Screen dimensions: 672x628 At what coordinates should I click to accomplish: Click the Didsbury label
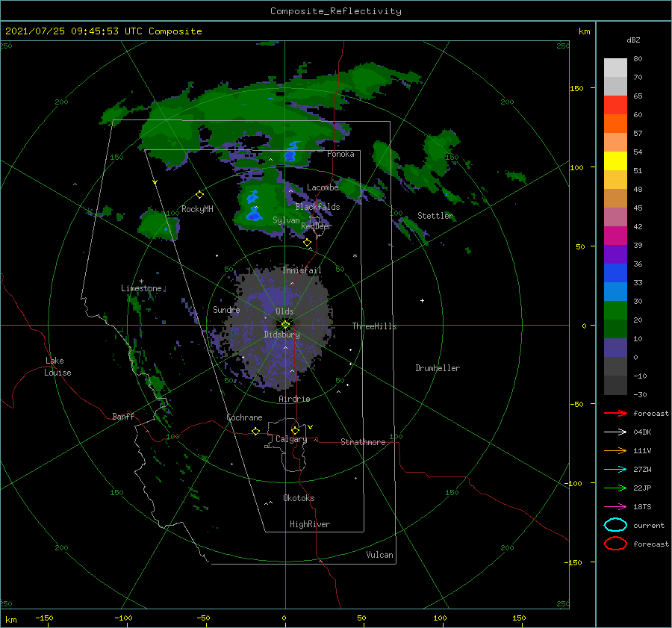(x=282, y=335)
